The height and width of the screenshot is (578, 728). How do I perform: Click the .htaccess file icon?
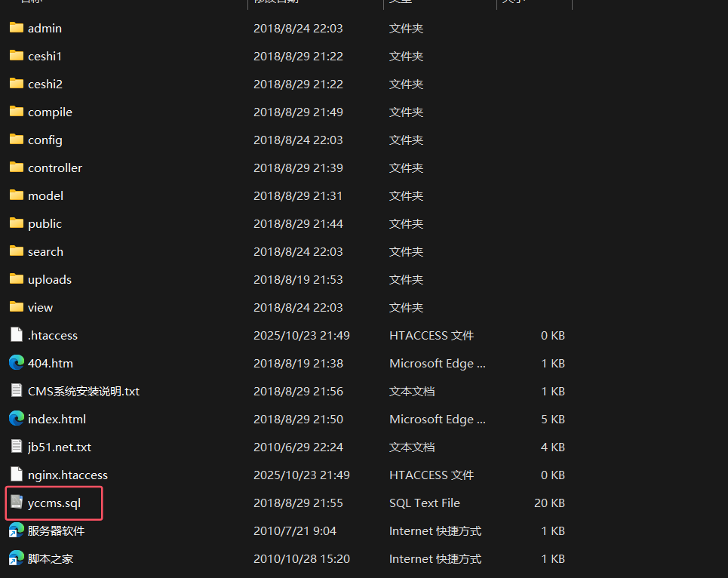tap(17, 335)
